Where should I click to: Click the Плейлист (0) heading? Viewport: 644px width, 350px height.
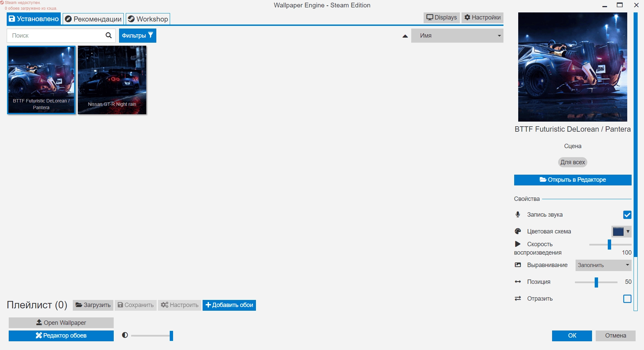coord(37,305)
